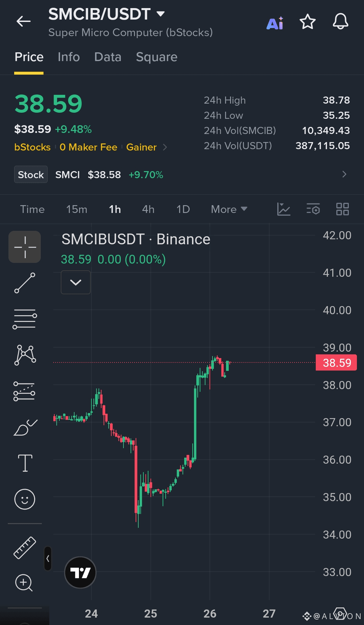Select the XABCD pattern tool
Screen dimensions: 364x625
(x=25, y=355)
